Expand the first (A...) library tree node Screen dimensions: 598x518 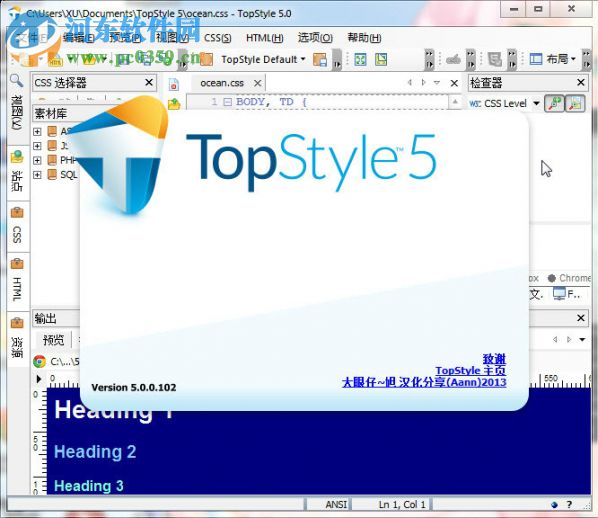[37, 132]
